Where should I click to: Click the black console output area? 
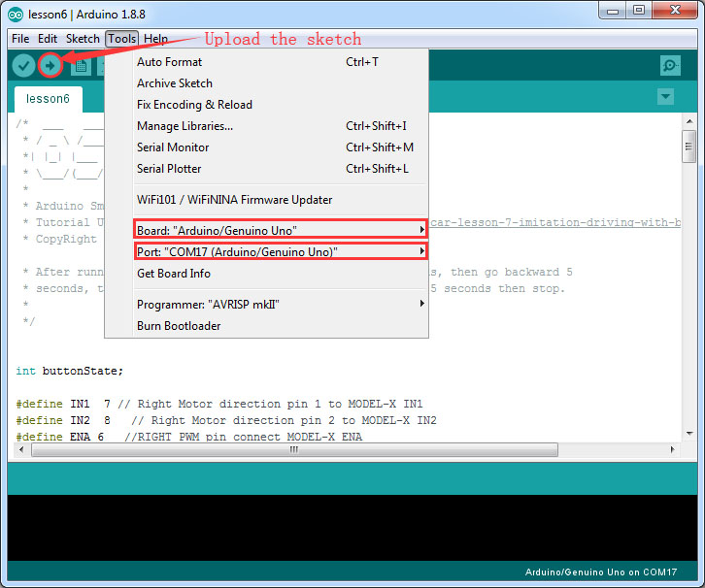tap(352, 528)
